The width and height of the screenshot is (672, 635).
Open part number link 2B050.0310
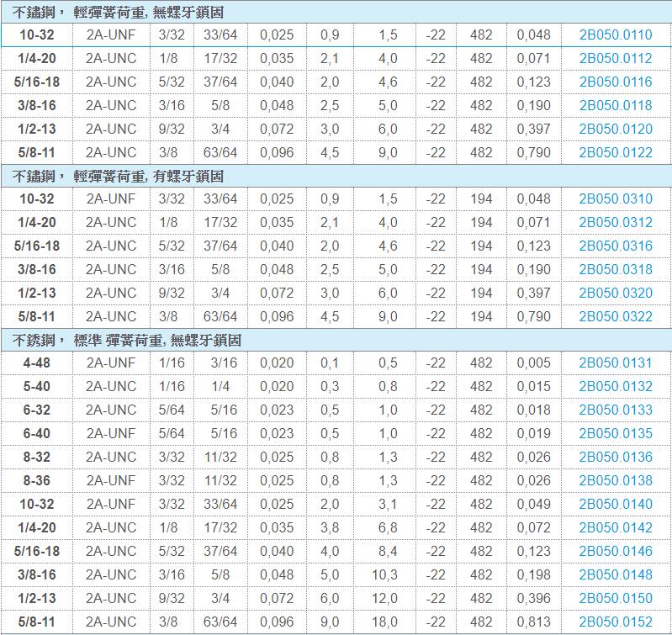coord(615,199)
